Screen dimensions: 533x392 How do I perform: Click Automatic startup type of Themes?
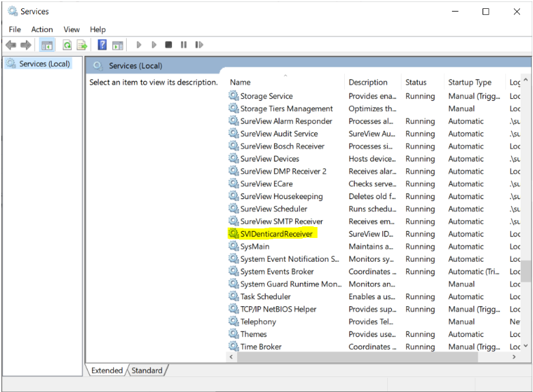click(466, 334)
